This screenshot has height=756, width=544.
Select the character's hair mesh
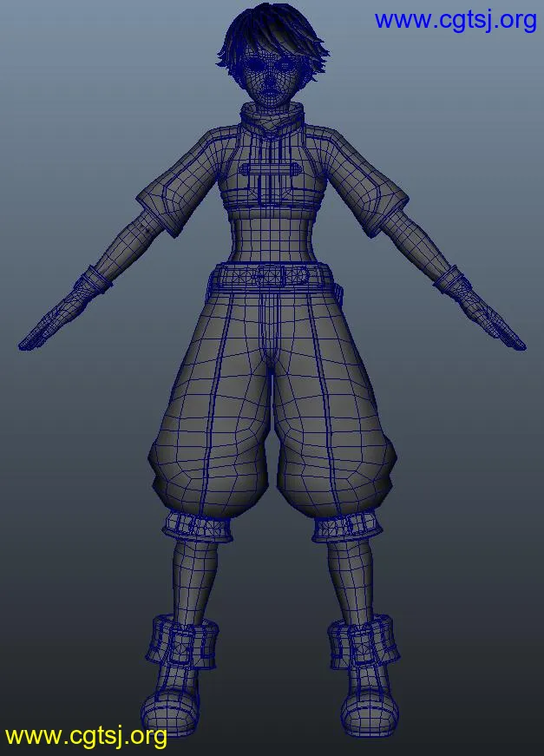pos(272,29)
